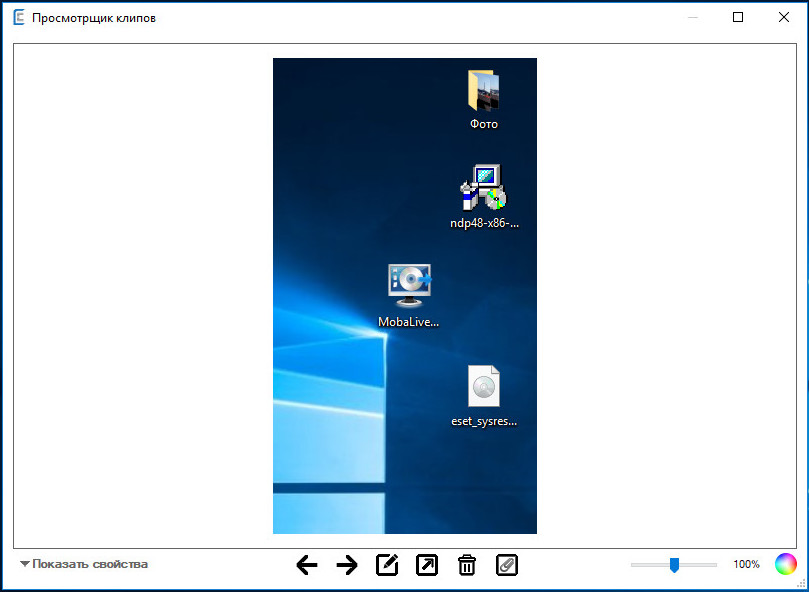Click the paperclip attachment icon
Image resolution: width=809 pixels, height=592 pixels.
tap(507, 565)
